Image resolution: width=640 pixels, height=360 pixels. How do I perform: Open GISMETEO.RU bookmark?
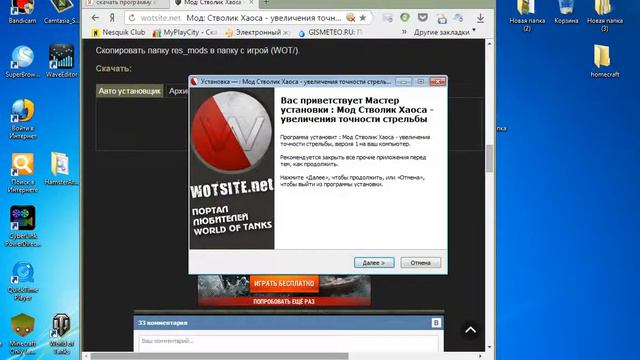point(330,32)
